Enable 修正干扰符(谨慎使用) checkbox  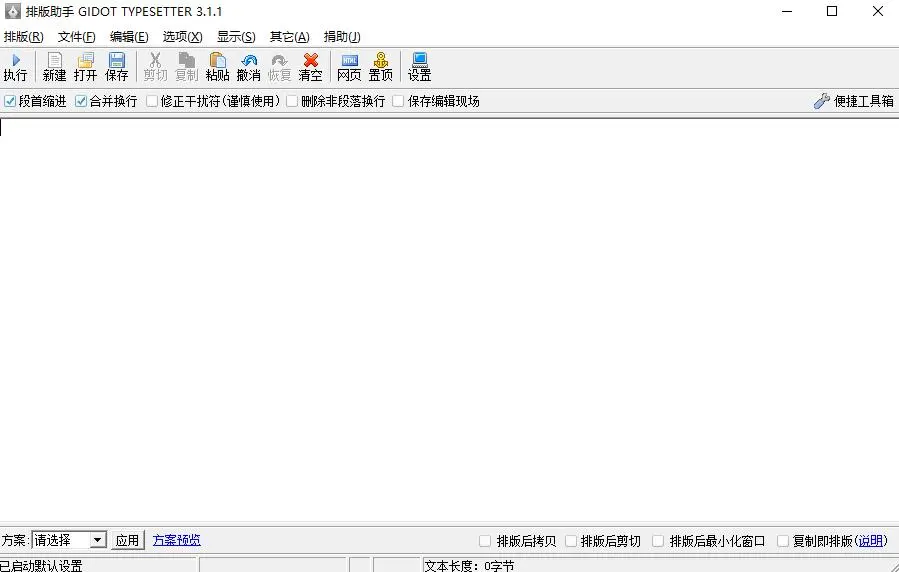click(x=152, y=101)
